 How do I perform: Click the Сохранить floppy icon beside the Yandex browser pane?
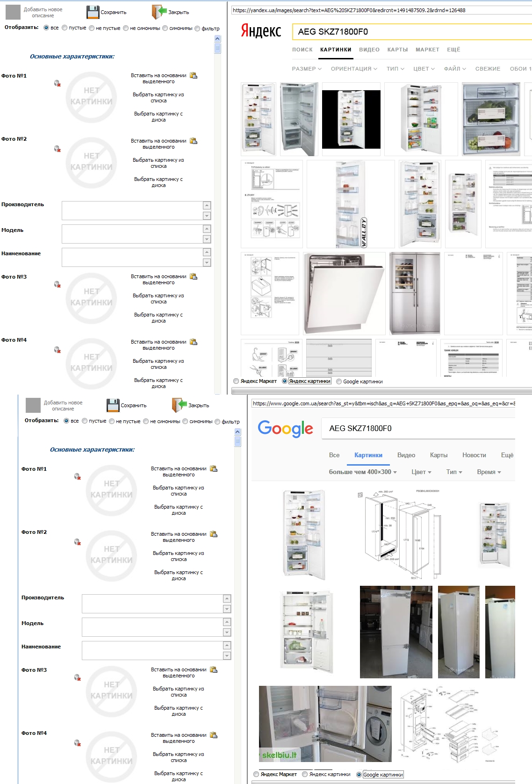pos(93,12)
